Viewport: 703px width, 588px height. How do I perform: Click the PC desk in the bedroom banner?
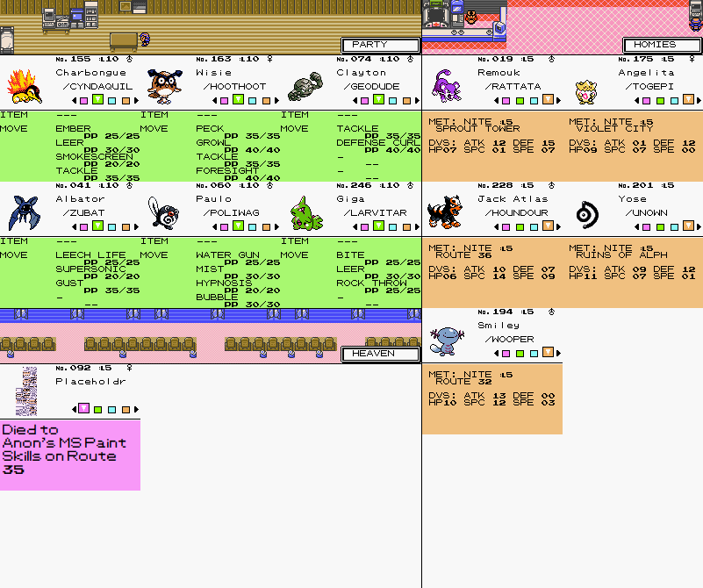click(x=56, y=21)
